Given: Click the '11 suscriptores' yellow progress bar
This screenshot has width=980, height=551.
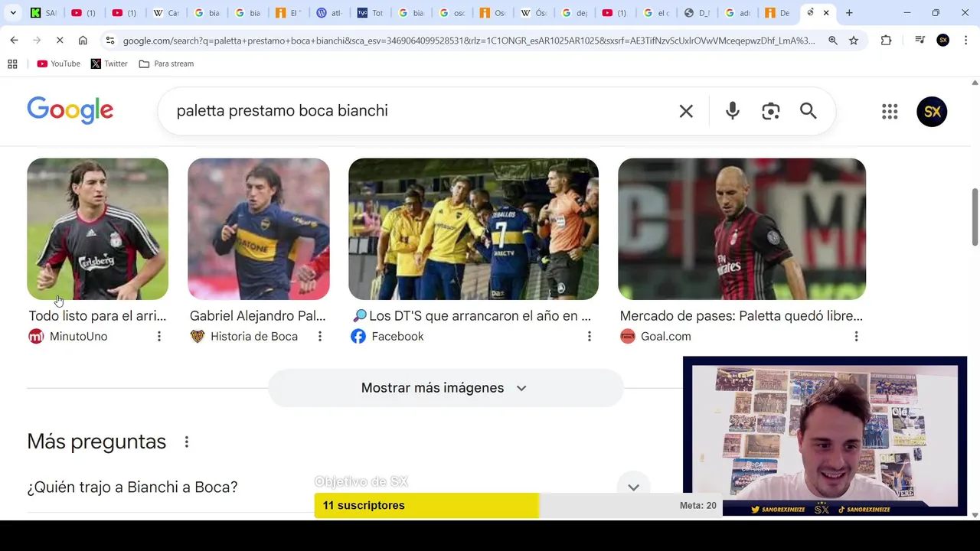Looking at the screenshot, I should pyautogui.click(x=426, y=505).
